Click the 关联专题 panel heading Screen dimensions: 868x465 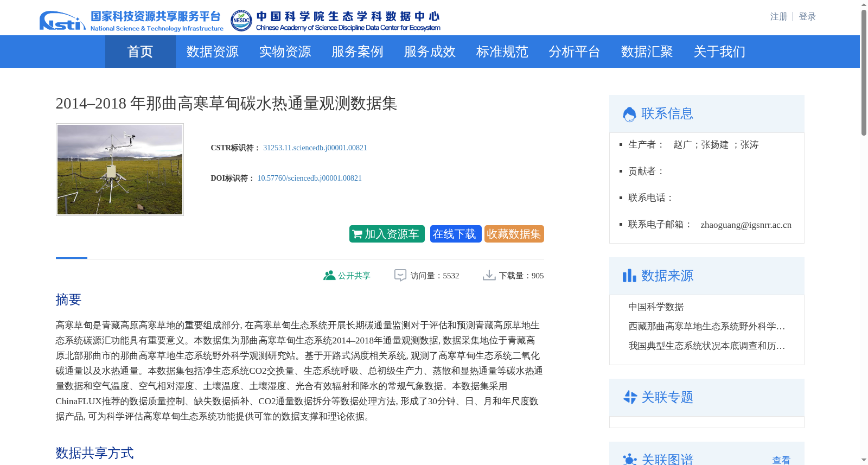(x=667, y=397)
